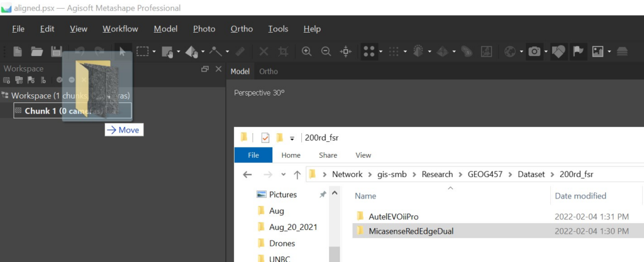Select the Move Region tool

tap(167, 52)
